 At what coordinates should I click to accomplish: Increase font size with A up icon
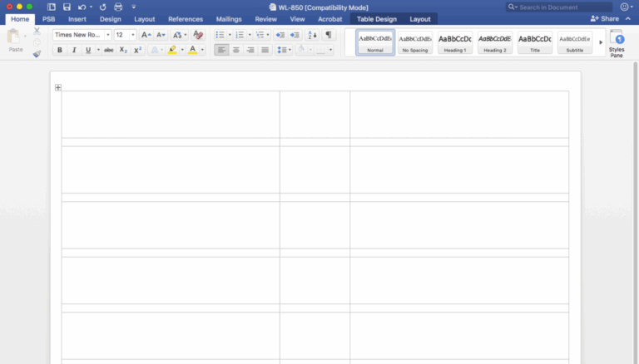tap(146, 35)
